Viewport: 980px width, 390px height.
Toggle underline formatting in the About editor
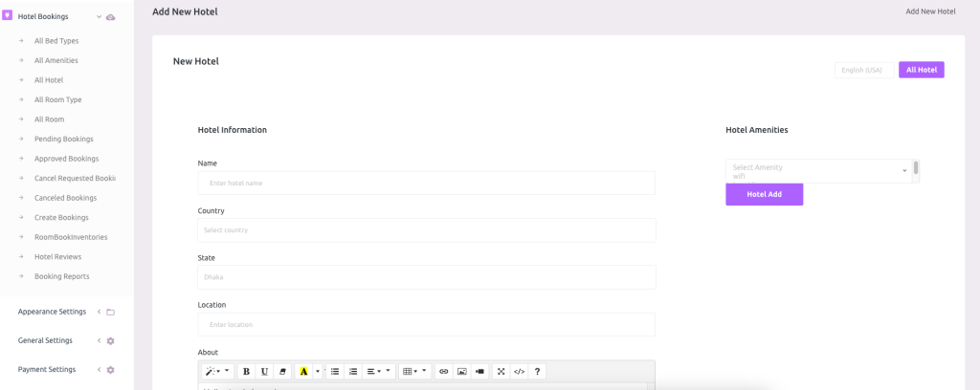click(x=264, y=371)
